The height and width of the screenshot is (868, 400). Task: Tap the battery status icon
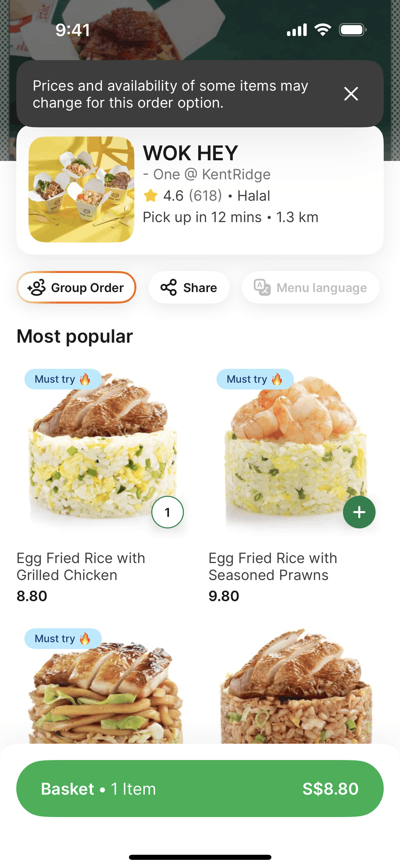point(353,30)
